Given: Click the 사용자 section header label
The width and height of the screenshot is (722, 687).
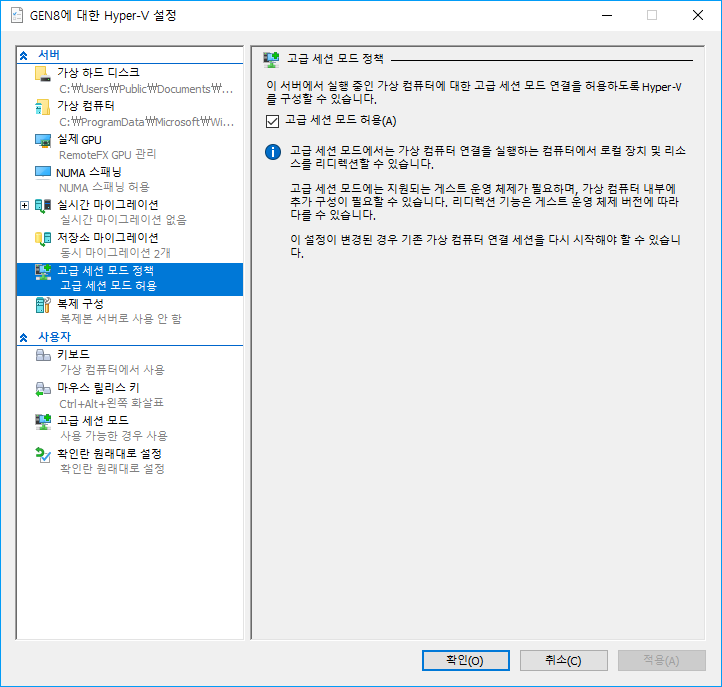Looking at the screenshot, I should point(54,337).
